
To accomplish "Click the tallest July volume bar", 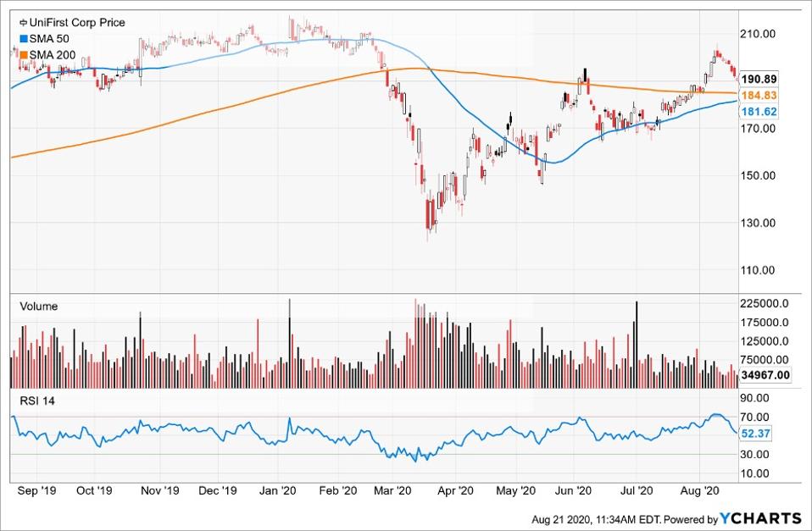I will point(637,345).
